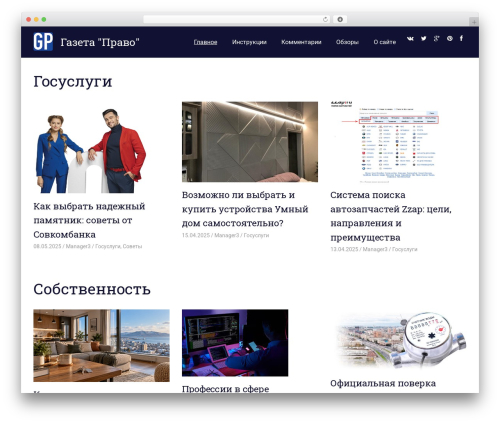Viewport: 500px width, 423px height.
Task: Open the Инструкции menu item
Action: [249, 42]
